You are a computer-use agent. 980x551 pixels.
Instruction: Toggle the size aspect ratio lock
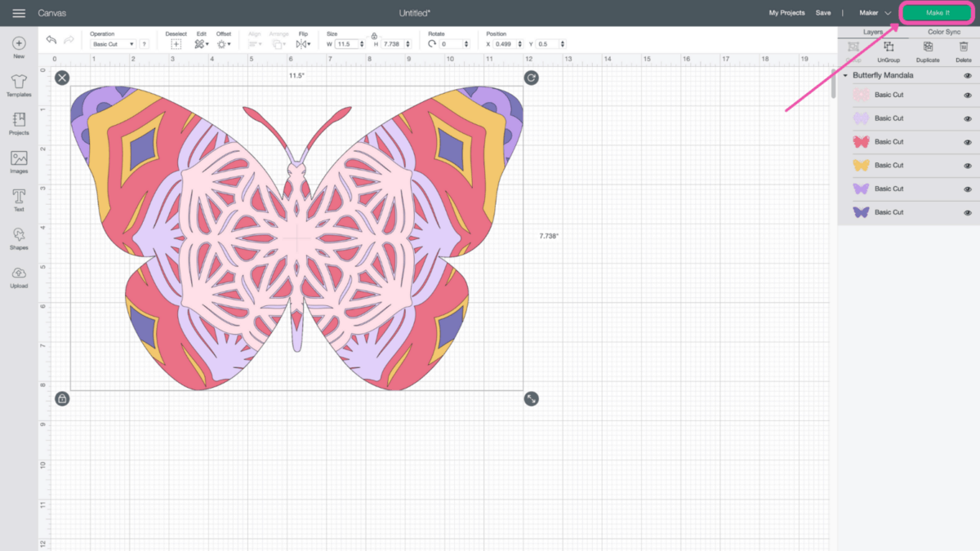pyautogui.click(x=374, y=36)
